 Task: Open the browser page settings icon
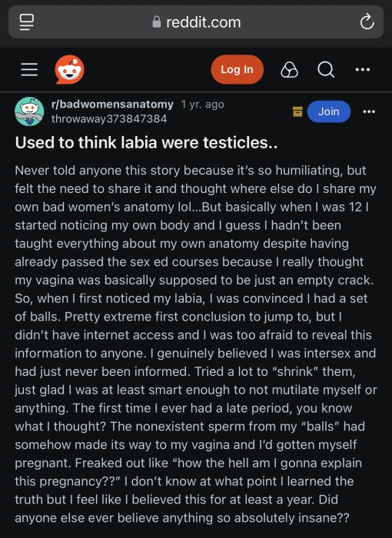click(x=27, y=22)
